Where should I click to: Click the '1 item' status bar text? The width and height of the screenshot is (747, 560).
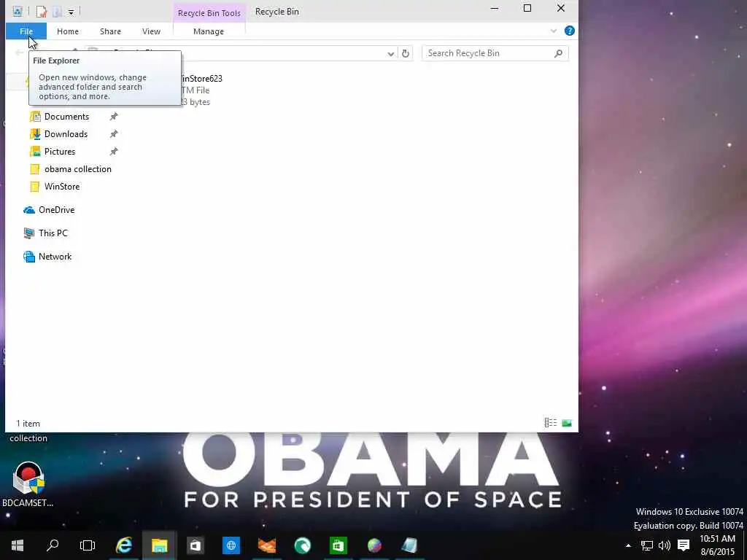[x=28, y=424]
